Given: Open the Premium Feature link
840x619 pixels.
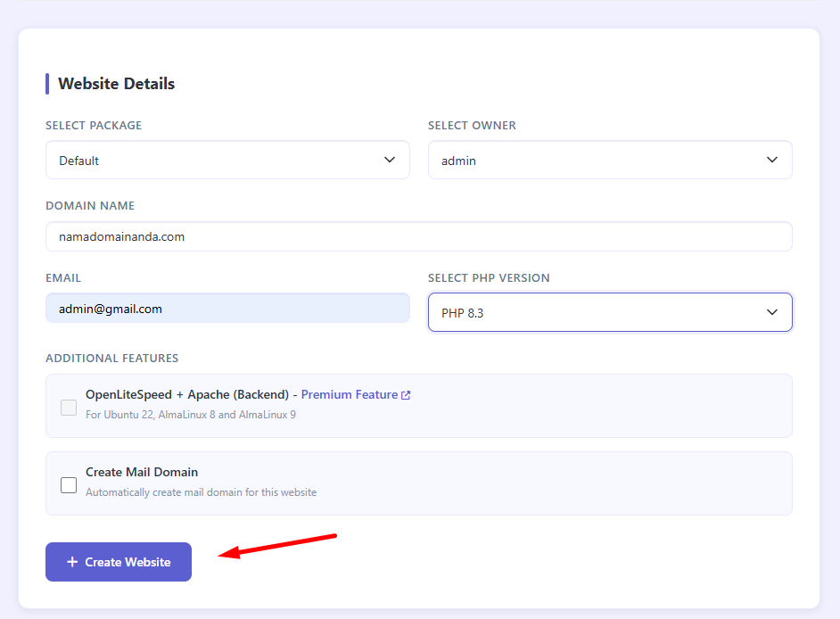Looking at the screenshot, I should coord(350,394).
